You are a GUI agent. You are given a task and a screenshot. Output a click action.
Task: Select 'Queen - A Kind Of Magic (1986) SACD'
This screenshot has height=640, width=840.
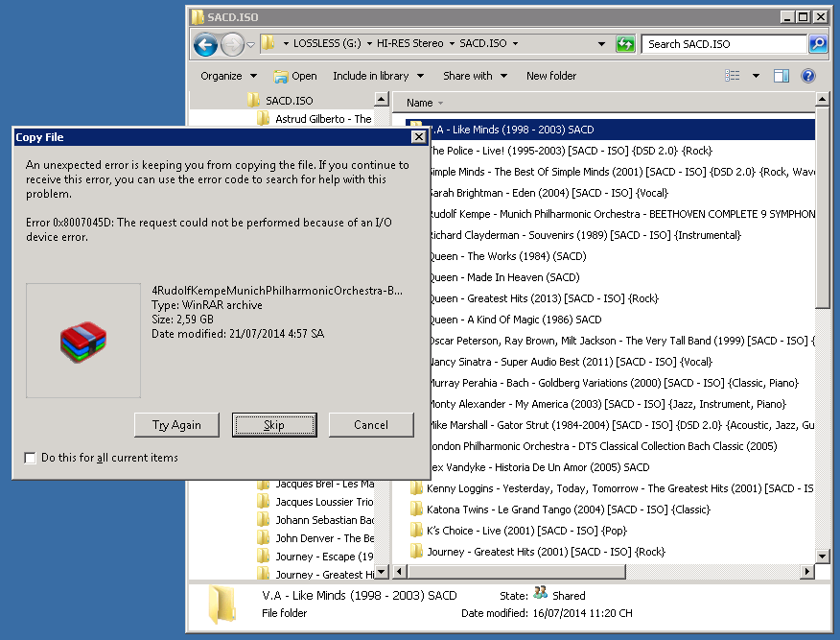(516, 320)
